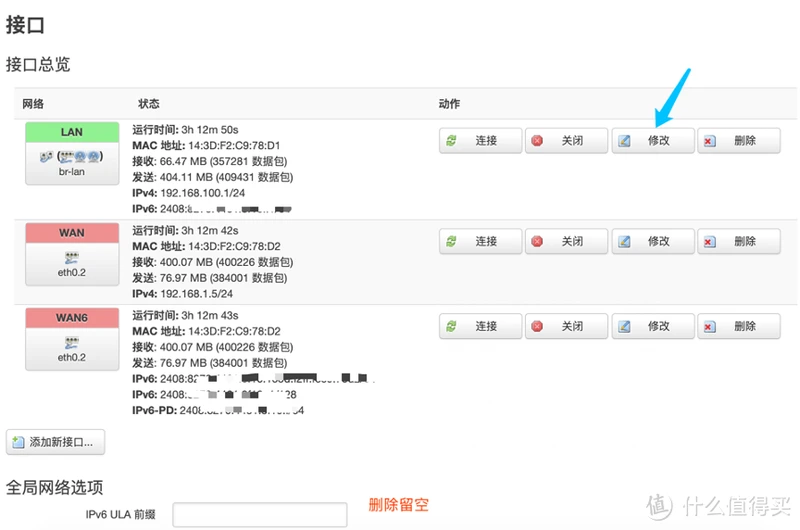Screen dimensions: 800x530
Task: Click the br-lan bridge icon
Action: coord(46,157)
